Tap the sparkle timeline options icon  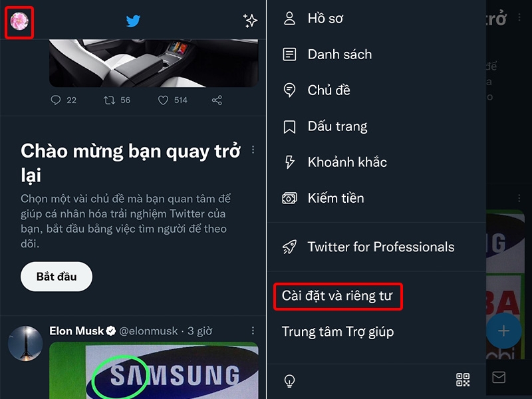[249, 21]
